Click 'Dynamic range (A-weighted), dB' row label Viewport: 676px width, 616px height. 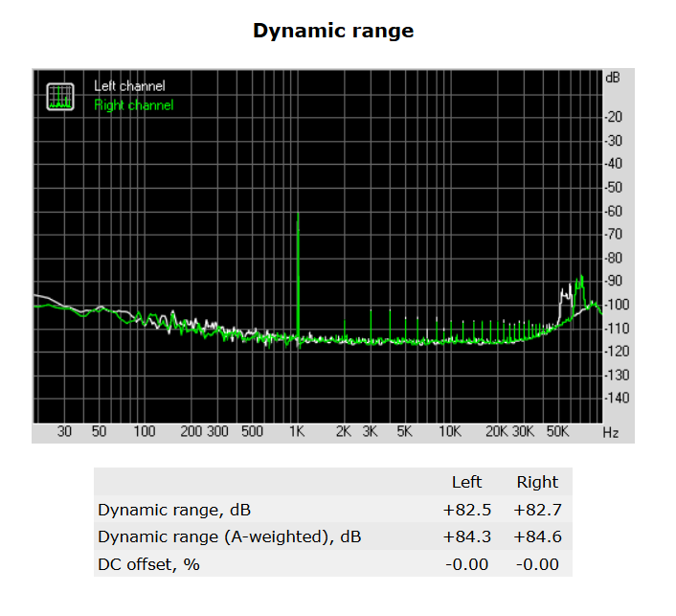tap(230, 537)
